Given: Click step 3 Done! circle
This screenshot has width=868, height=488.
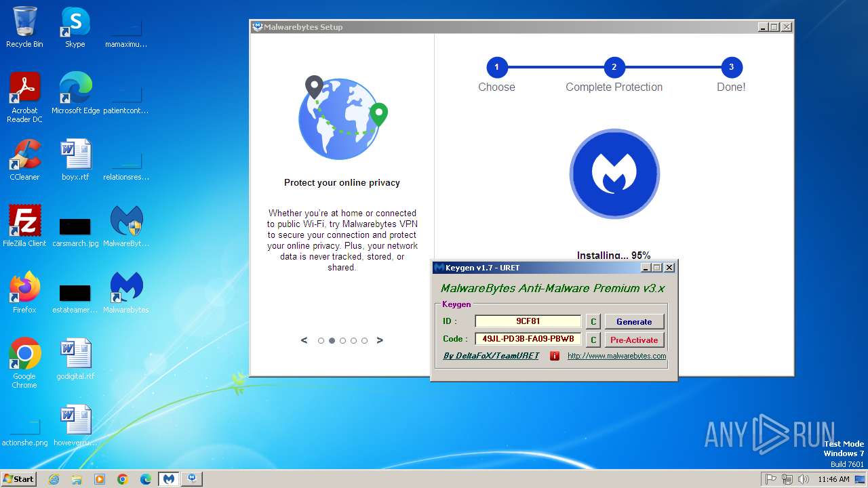Looking at the screenshot, I should (x=731, y=67).
